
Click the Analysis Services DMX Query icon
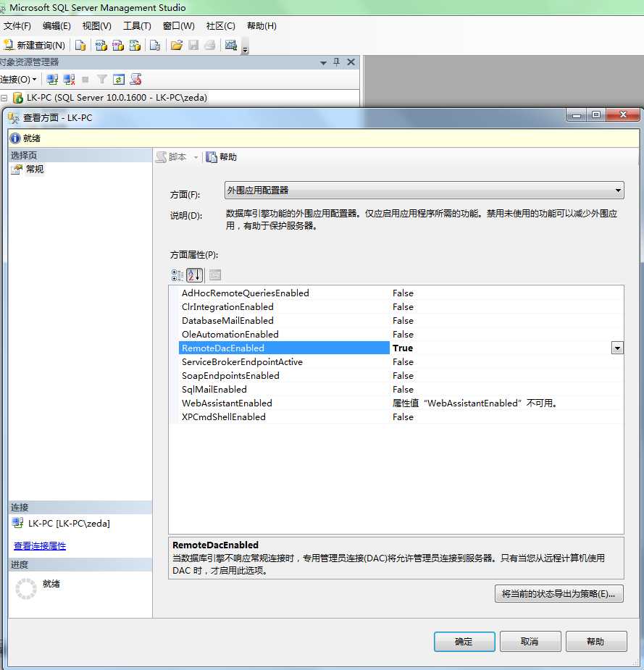[x=118, y=46]
